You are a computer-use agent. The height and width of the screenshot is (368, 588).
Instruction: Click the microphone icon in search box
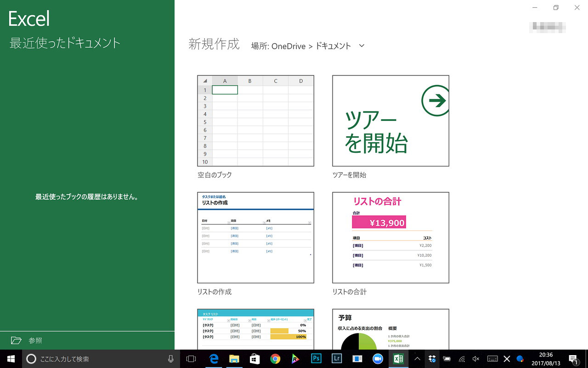[x=171, y=359]
